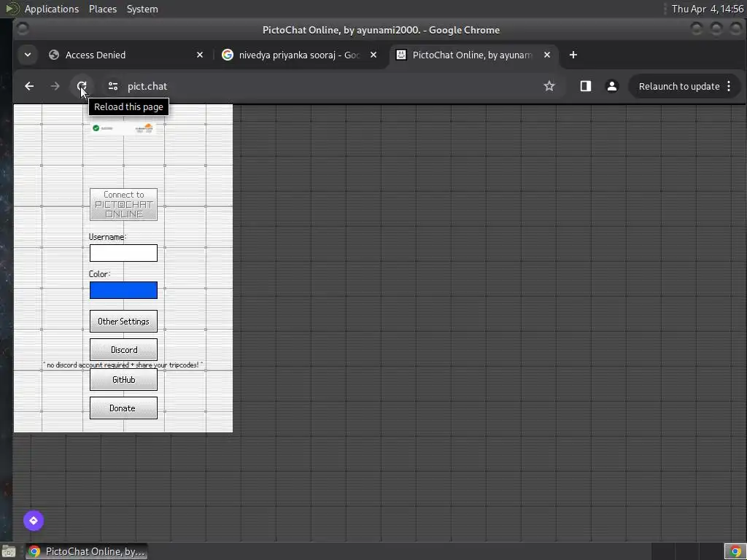The image size is (747, 560).
Task: Reload the pict.chat page
Action: pos(82,86)
